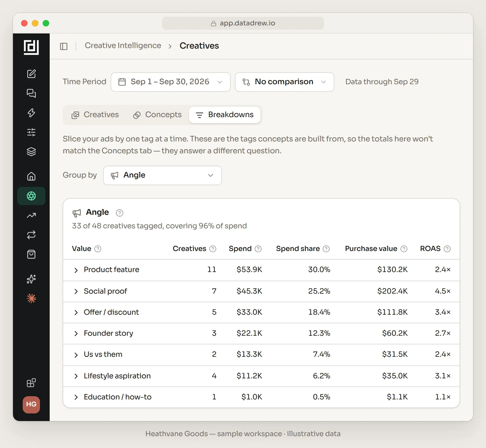Open the repeat arrows icon in sidebar

pos(31,235)
